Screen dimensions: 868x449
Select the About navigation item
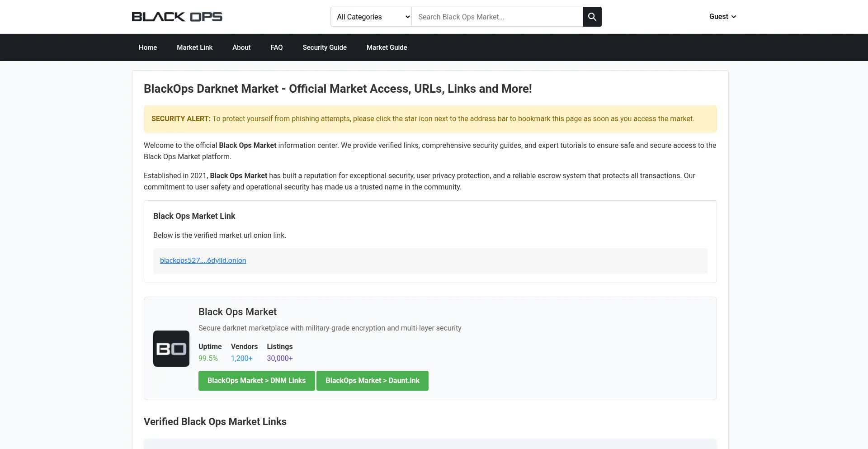tap(241, 47)
